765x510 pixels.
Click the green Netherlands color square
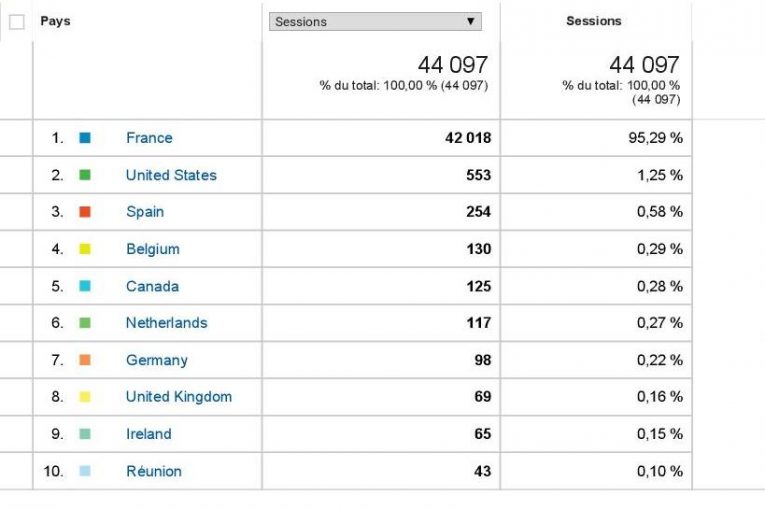click(85, 323)
